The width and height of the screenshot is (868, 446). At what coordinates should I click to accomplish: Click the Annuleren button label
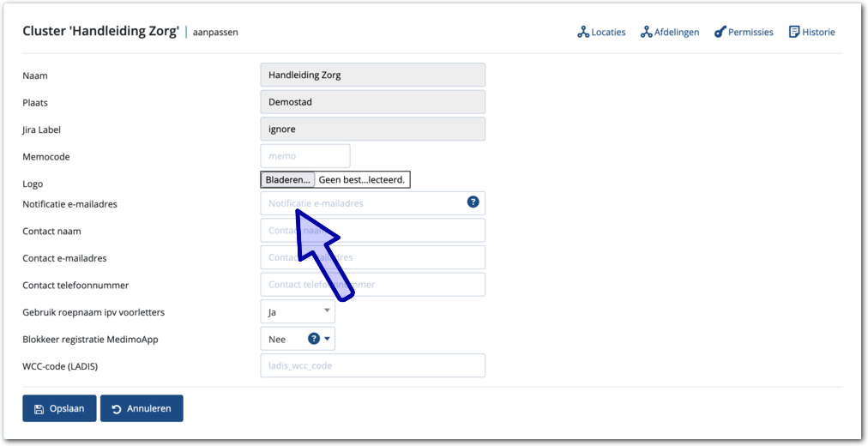pyautogui.click(x=148, y=409)
